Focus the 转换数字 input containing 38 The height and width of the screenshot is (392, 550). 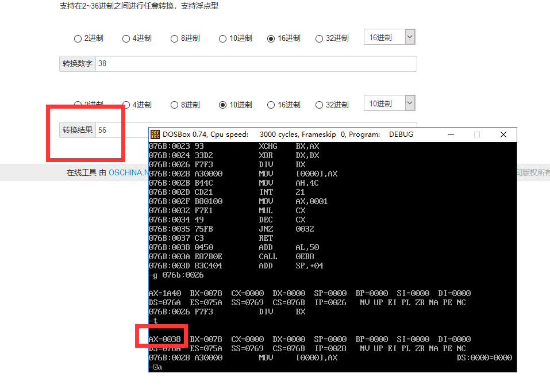256,64
